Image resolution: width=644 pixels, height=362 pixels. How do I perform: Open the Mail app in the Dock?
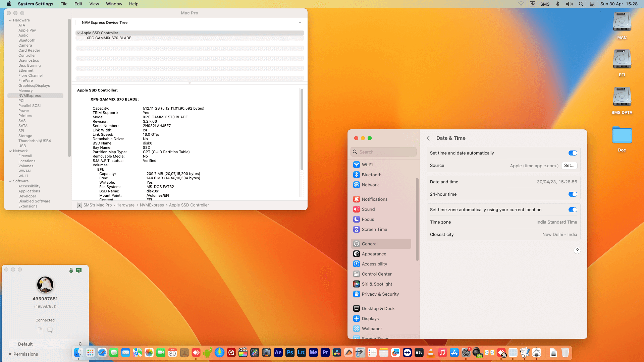pyautogui.click(x=125, y=353)
